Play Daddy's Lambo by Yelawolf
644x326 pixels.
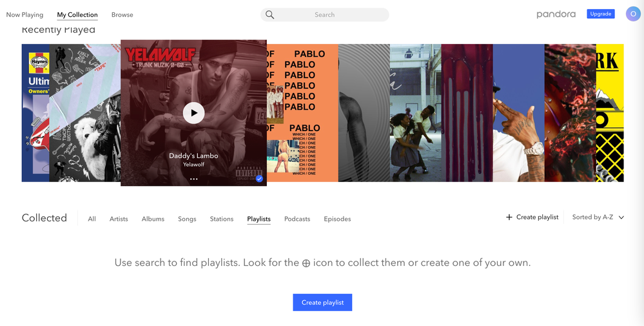[x=193, y=113]
